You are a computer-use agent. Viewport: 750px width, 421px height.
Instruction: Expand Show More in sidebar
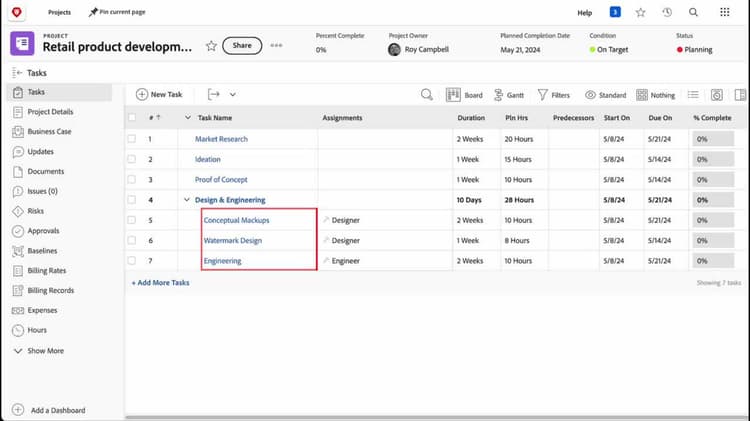pyautogui.click(x=40, y=351)
